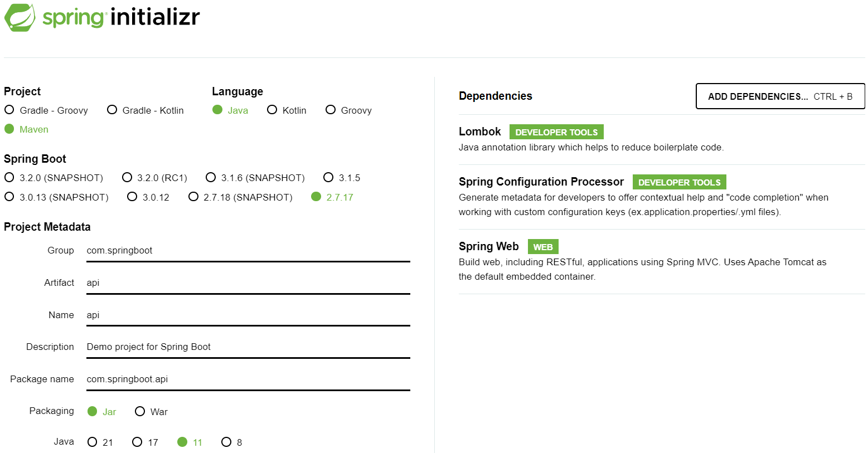Click the Spring leaf logo icon
This screenshot has width=868, height=453.
tap(20, 17)
